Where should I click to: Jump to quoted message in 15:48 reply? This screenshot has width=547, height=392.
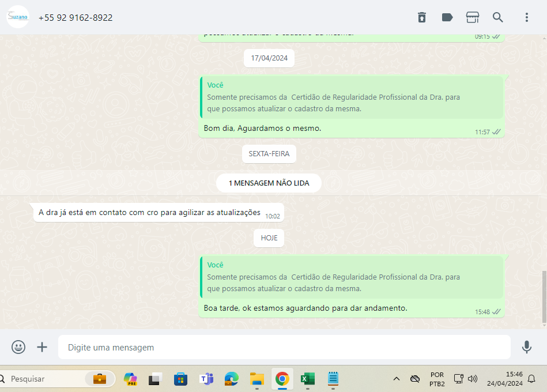[x=352, y=277]
